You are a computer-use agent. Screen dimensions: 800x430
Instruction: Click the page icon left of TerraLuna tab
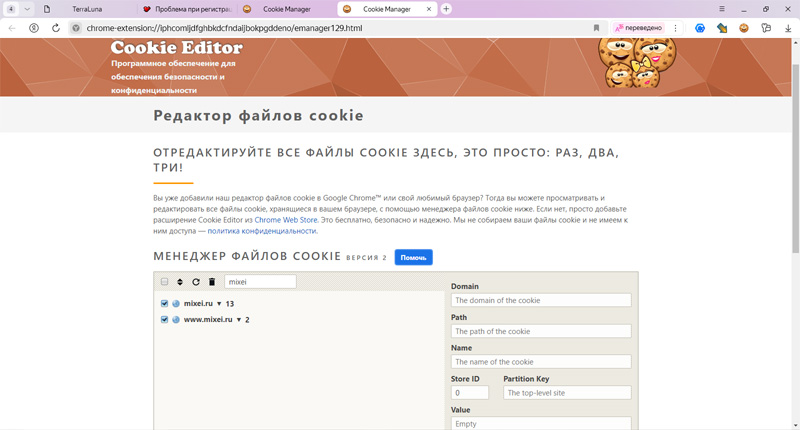click(46, 9)
